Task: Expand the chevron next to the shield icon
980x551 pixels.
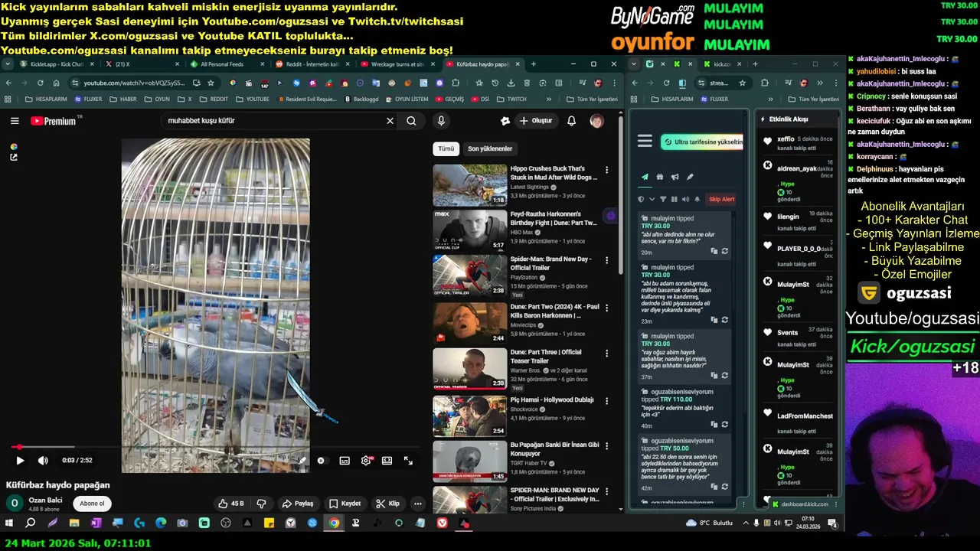Action: pos(652,199)
